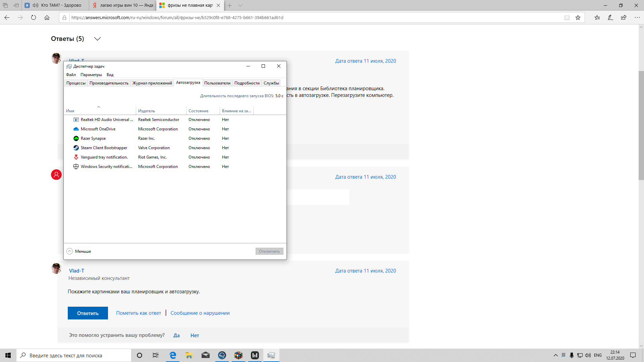Screen dimensions: 644x362
Task: Switch to the Производительность tab
Action: 109,83
